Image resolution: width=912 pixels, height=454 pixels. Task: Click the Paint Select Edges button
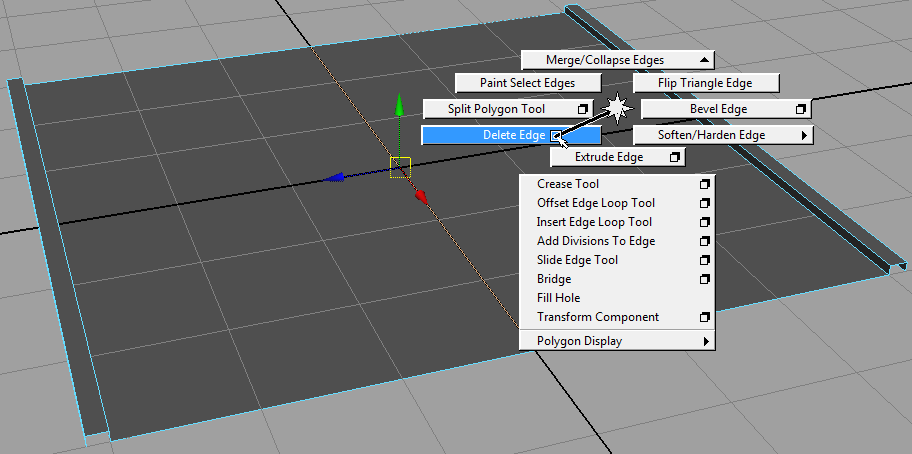527,83
